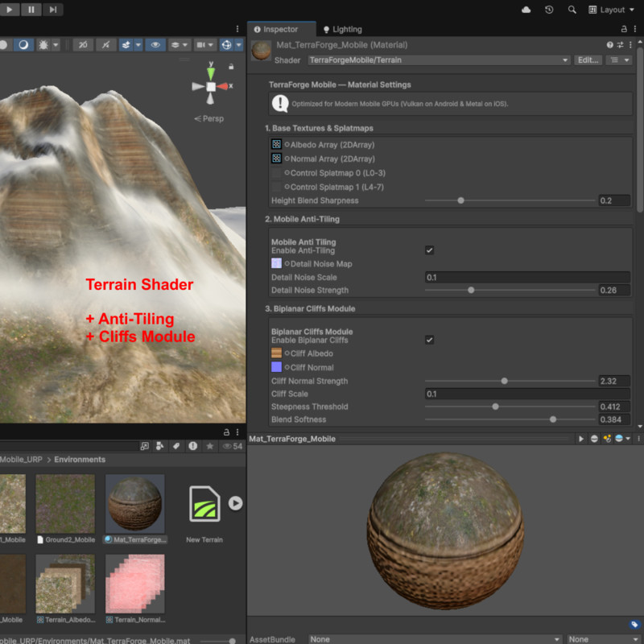Toggle the Inspector lock icon

[624, 29]
